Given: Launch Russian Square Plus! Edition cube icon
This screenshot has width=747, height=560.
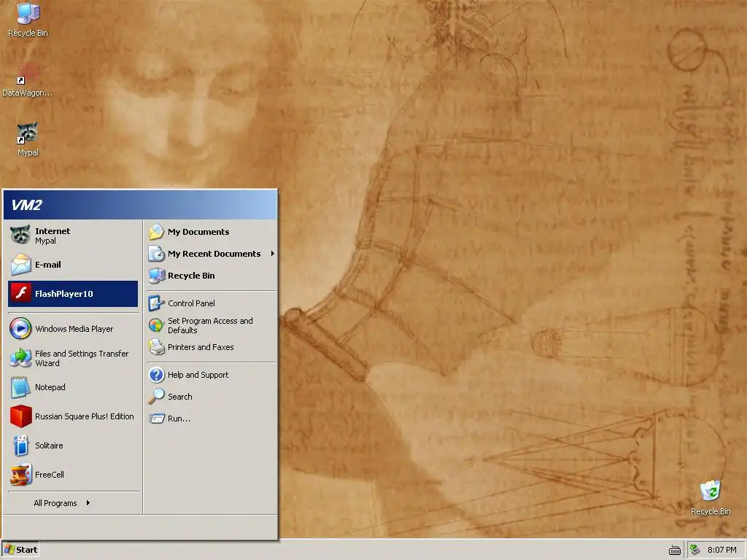Looking at the screenshot, I should (20, 416).
